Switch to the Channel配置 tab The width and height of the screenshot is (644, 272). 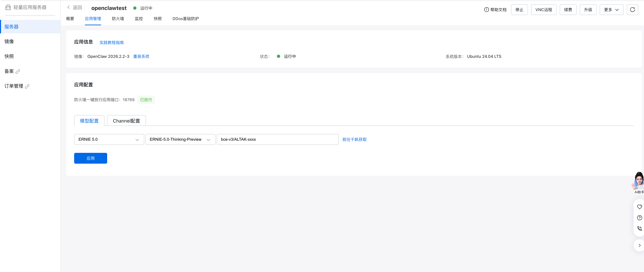coord(126,121)
